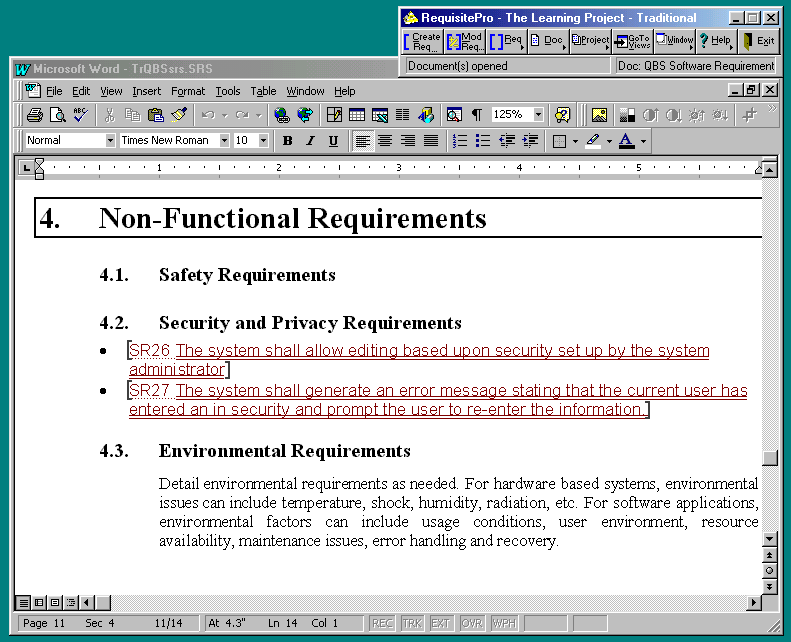Open the GoTo Views tool

632,41
